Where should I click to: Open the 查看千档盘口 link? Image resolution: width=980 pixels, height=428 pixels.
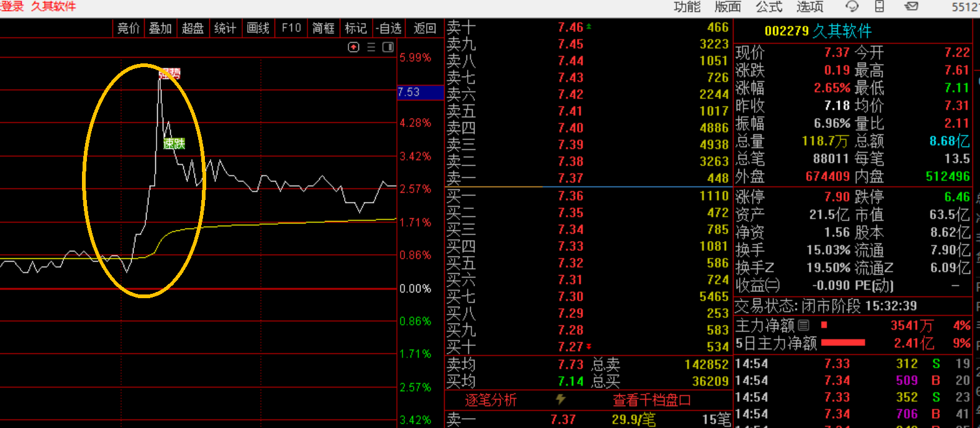coord(652,400)
